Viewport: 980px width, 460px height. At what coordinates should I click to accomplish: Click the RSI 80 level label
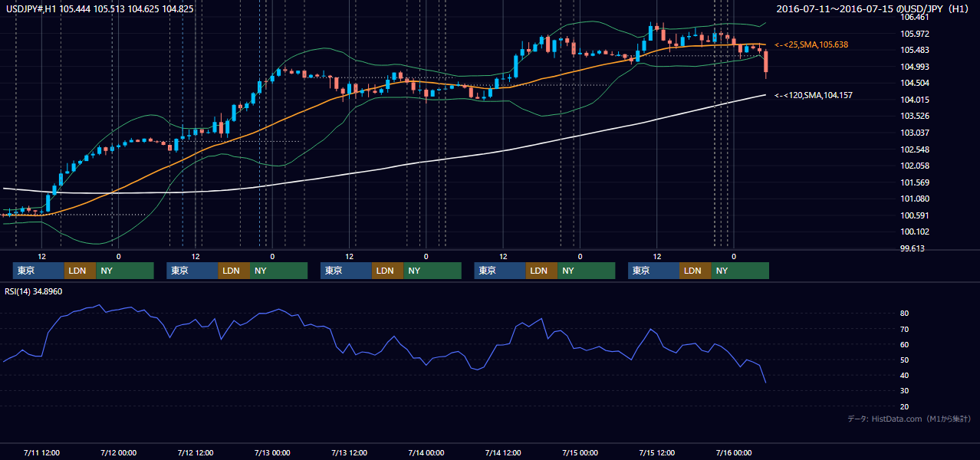coord(905,314)
